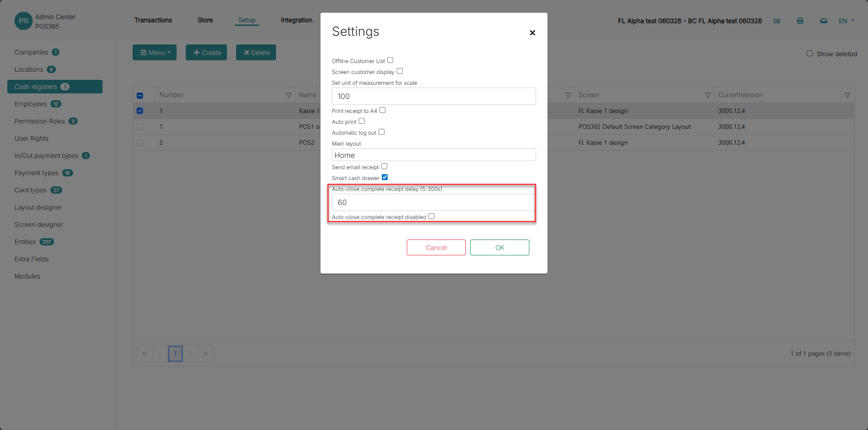Click the printer icon in header
The image size is (868, 430).
coord(800,21)
